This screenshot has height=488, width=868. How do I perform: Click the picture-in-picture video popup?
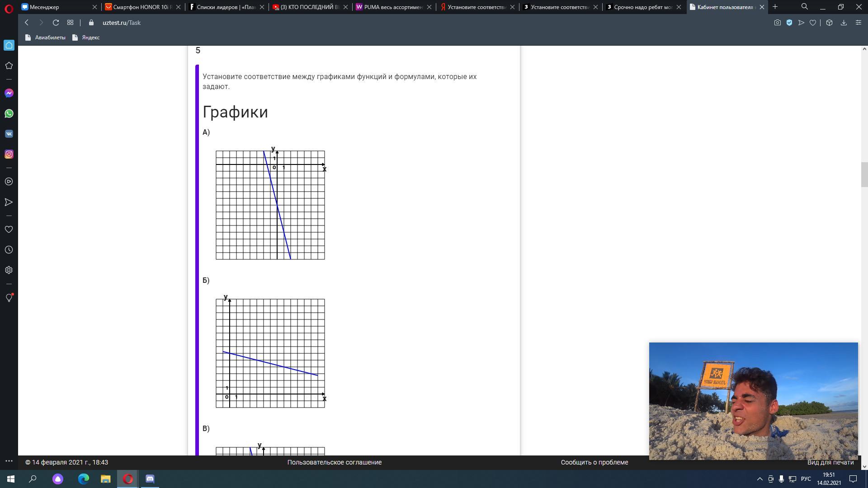point(753,401)
